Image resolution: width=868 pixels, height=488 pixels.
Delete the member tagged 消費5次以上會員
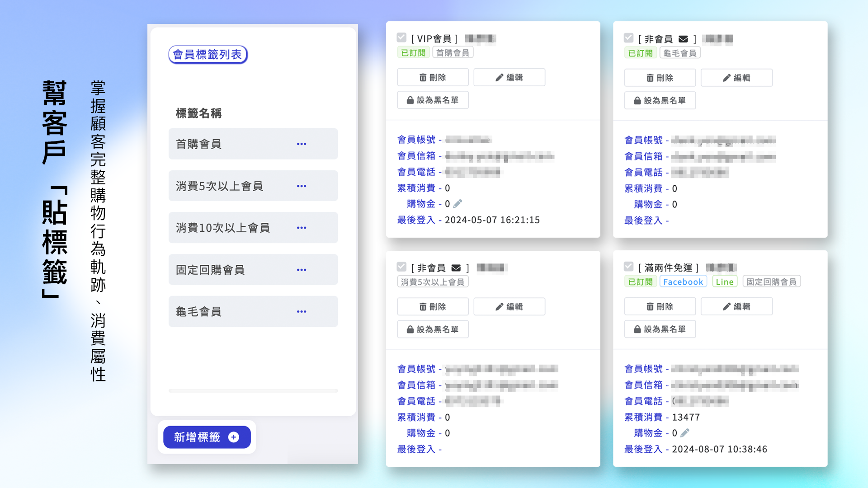point(433,306)
